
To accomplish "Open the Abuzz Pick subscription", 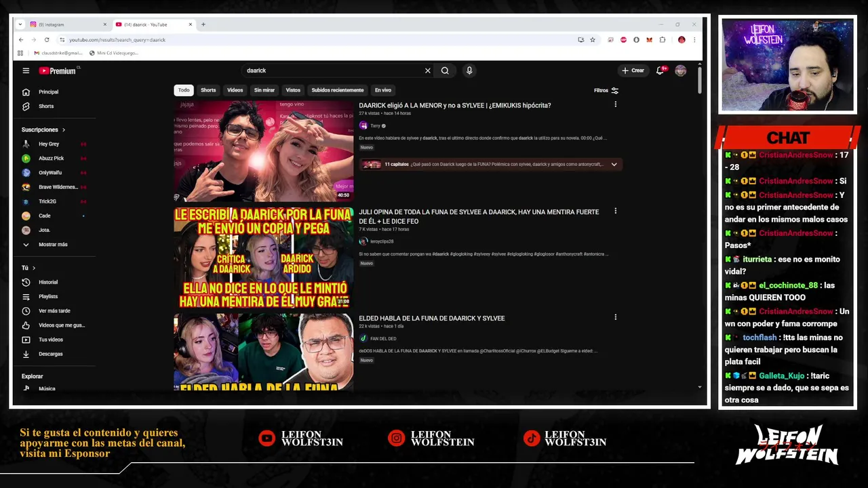I will 51,159.
